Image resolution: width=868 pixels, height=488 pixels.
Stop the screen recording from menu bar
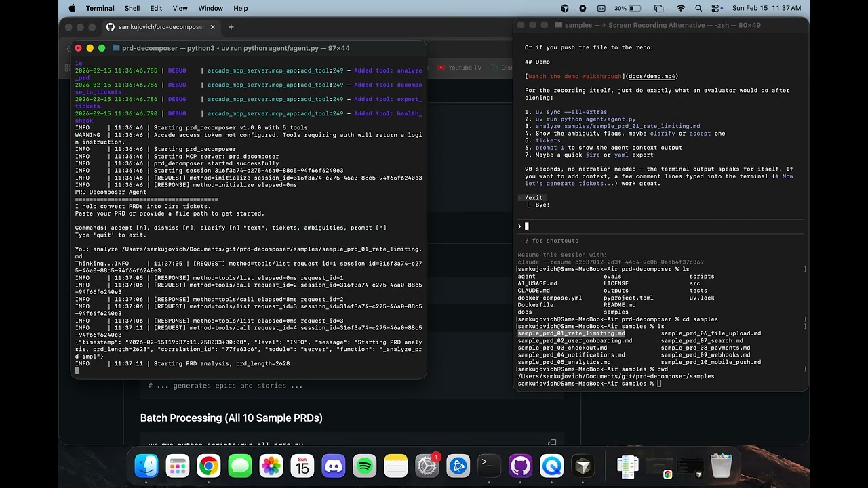click(x=583, y=8)
